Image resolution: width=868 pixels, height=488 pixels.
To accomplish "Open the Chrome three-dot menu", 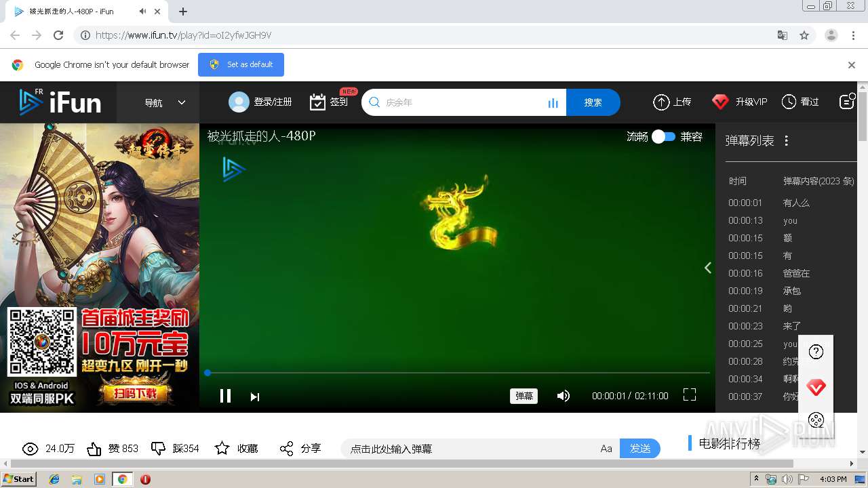I will point(854,35).
